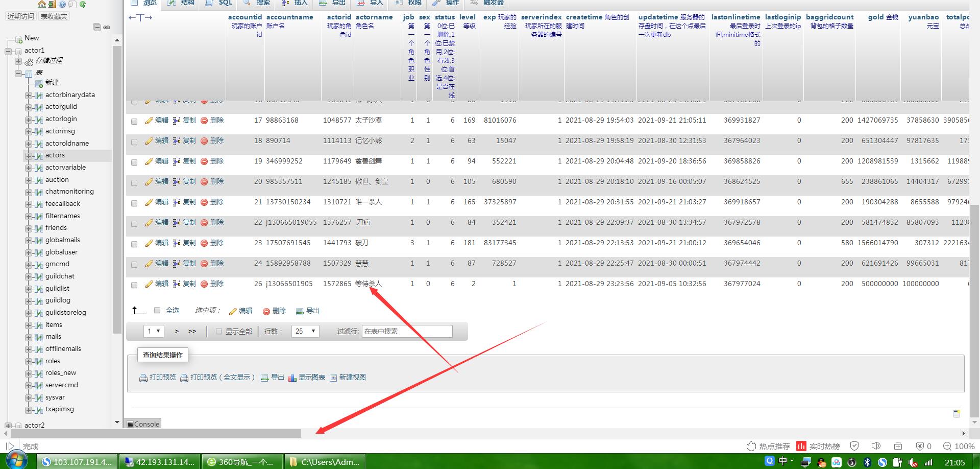
Task: Click the red delete icon for 等待杀人 row
Action: tap(204, 284)
